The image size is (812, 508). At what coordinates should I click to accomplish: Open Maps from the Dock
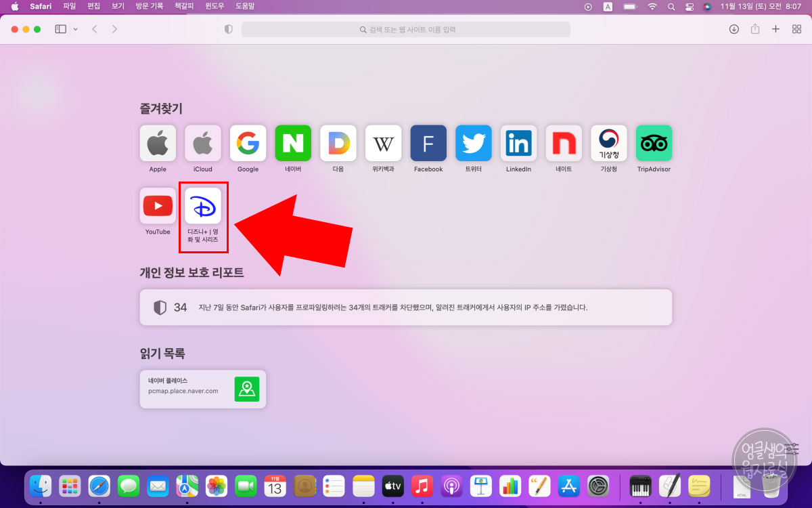tap(187, 486)
